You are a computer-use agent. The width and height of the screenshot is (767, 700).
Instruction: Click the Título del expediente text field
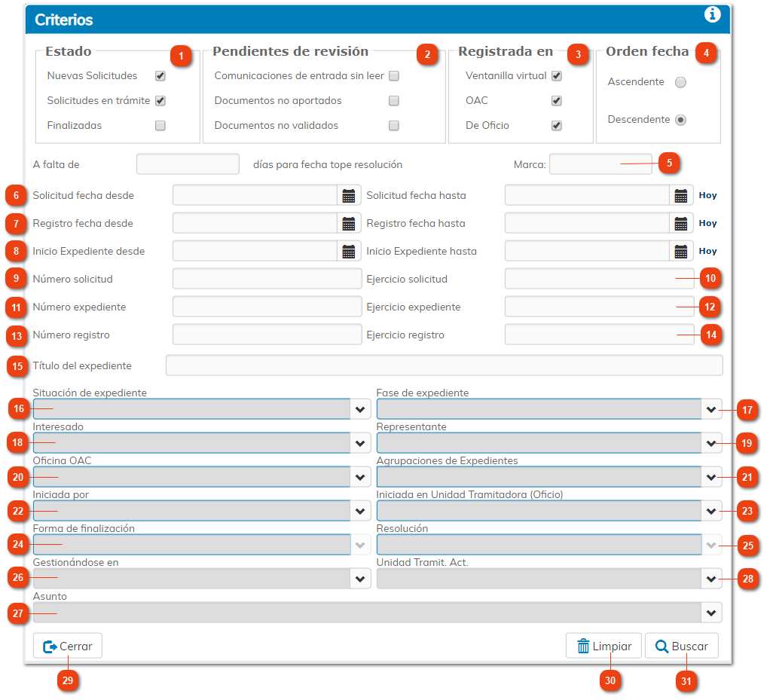[444, 365]
